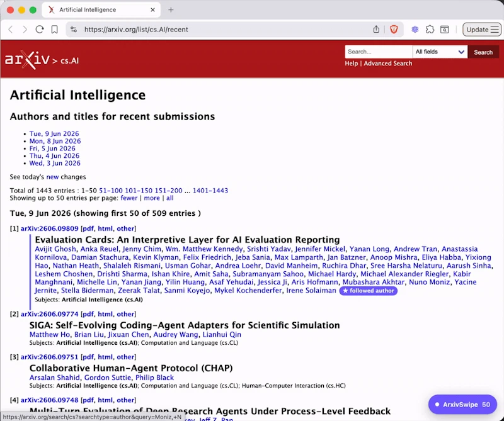Click author Arsalan Shahid
This screenshot has width=504, height=421.
[x=55, y=378]
